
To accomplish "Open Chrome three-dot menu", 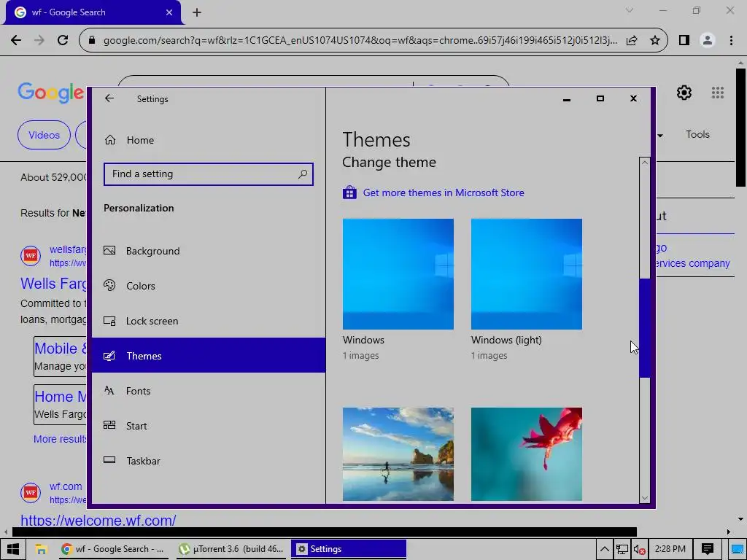I will pos(731,41).
